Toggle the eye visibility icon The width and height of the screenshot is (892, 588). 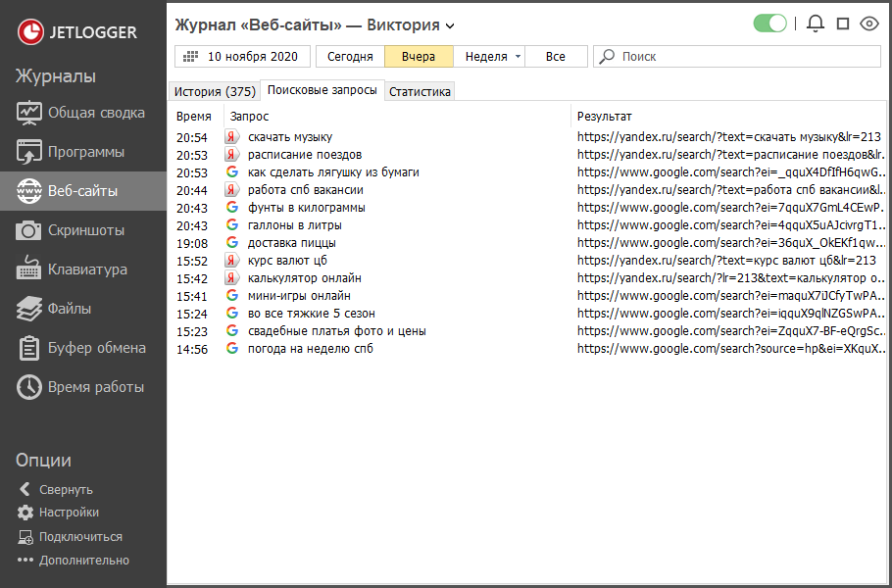pos(868,24)
